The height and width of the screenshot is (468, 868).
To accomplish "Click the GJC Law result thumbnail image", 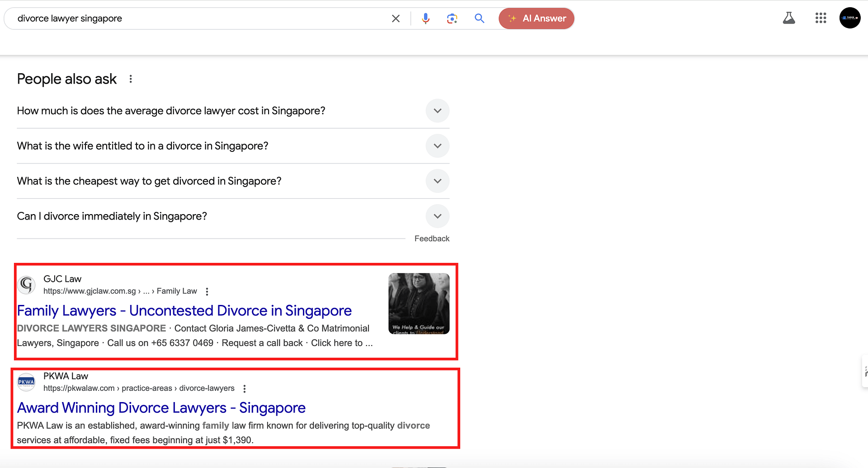I will coord(419,304).
